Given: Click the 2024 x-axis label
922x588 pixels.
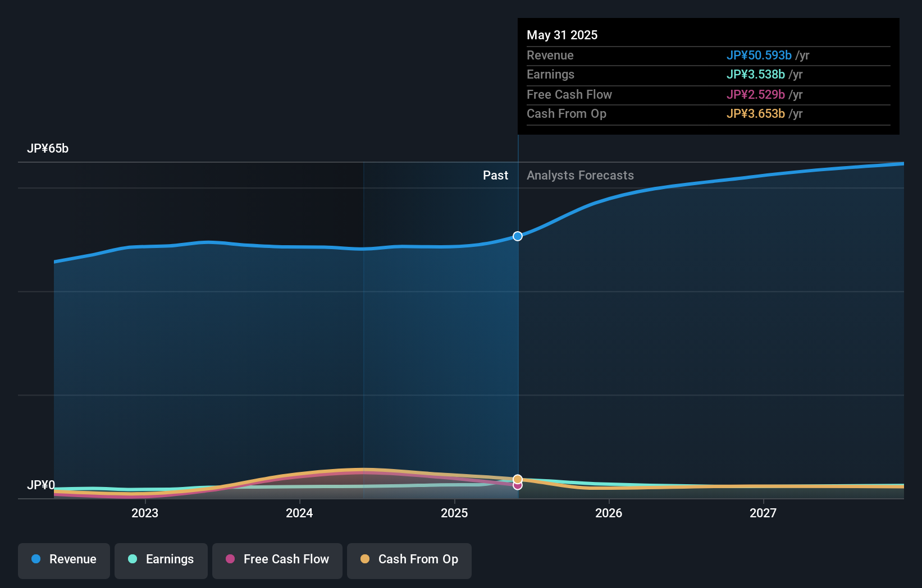Looking at the screenshot, I should pos(299,513).
